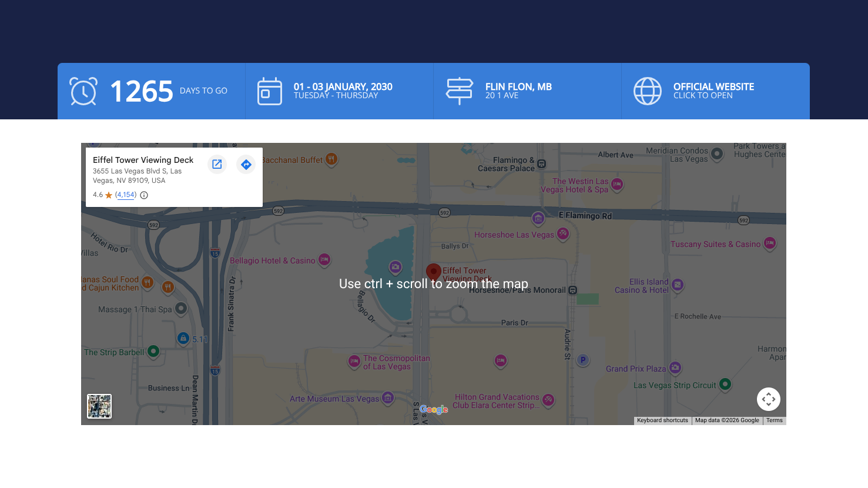Open larger map view icon
This screenshot has width=868, height=488.
(x=217, y=164)
